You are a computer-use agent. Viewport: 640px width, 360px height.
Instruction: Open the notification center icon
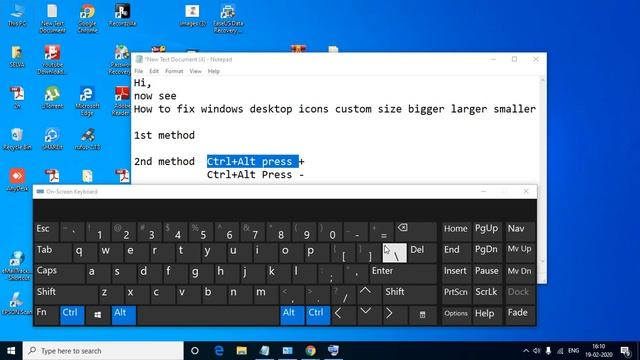coord(626,351)
